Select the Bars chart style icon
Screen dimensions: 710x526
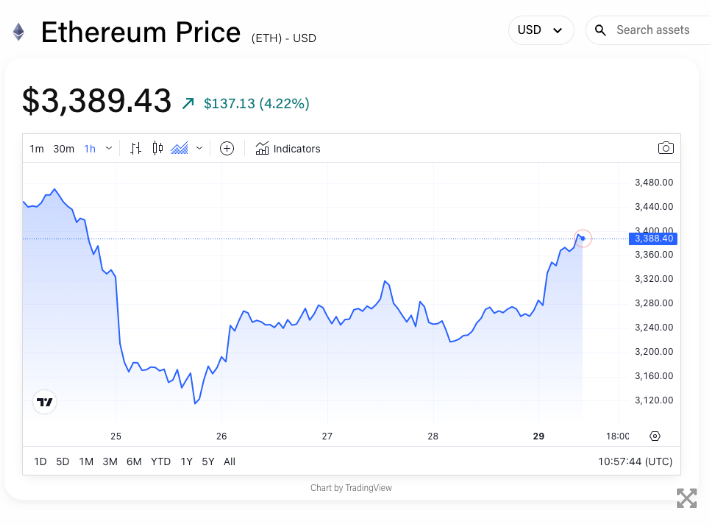pos(136,148)
